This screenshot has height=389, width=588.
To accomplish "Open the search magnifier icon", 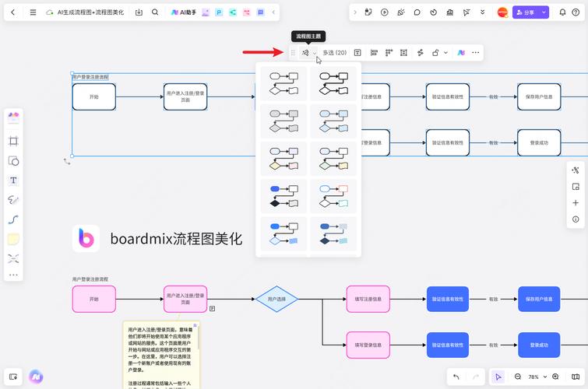I will [x=155, y=12].
